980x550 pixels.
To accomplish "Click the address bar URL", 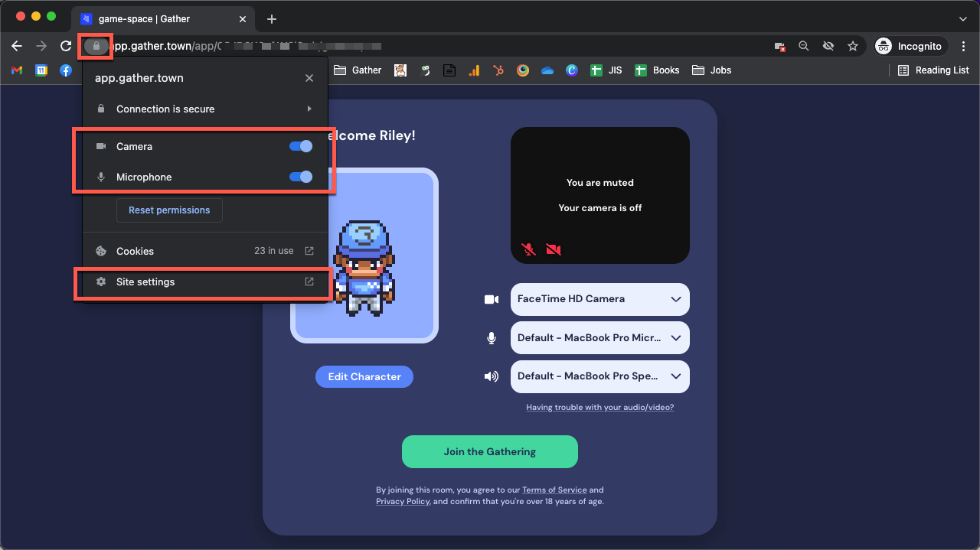I will point(245,46).
